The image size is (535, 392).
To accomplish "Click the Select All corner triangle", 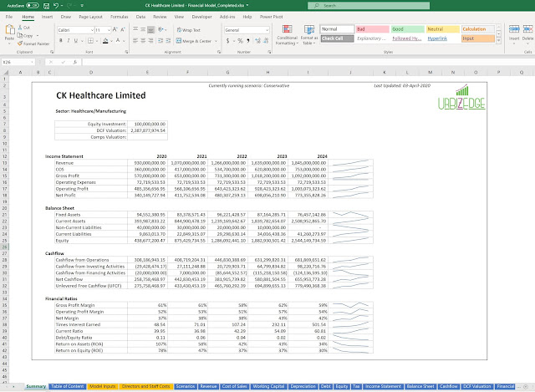I will coord(6,73).
